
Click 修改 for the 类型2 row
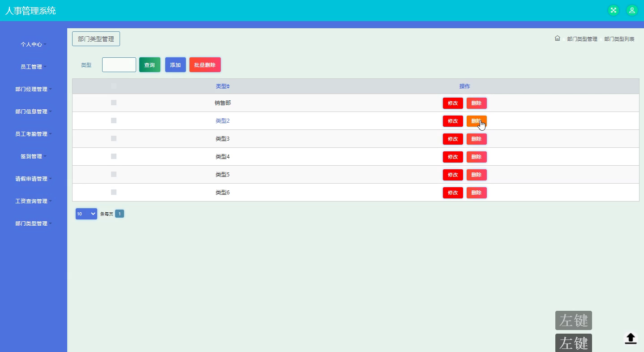(x=453, y=121)
